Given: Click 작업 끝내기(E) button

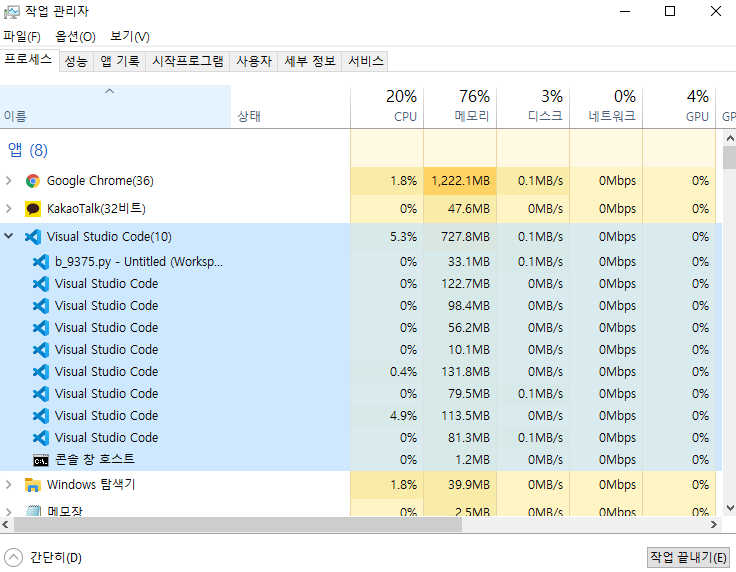Looking at the screenshot, I should pos(688,557).
